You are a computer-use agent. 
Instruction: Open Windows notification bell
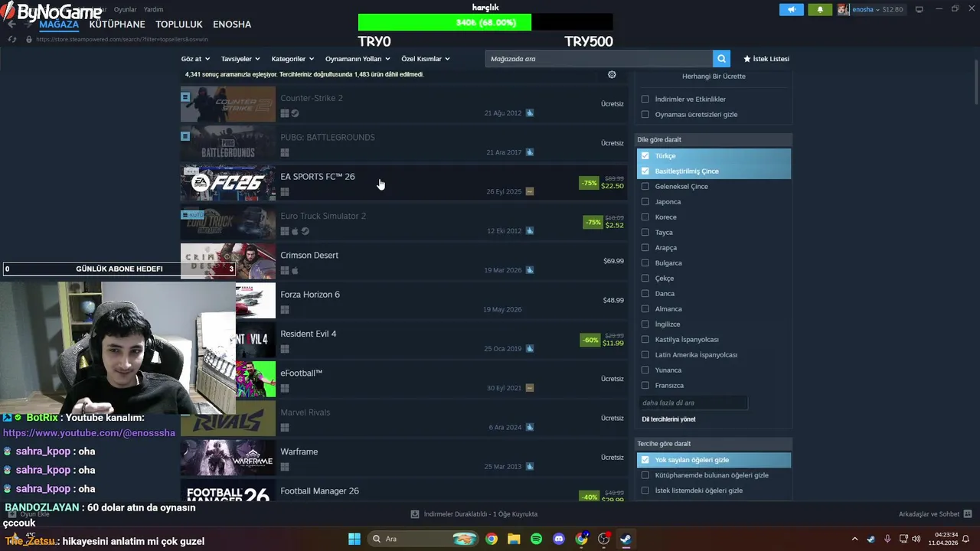[x=966, y=539]
